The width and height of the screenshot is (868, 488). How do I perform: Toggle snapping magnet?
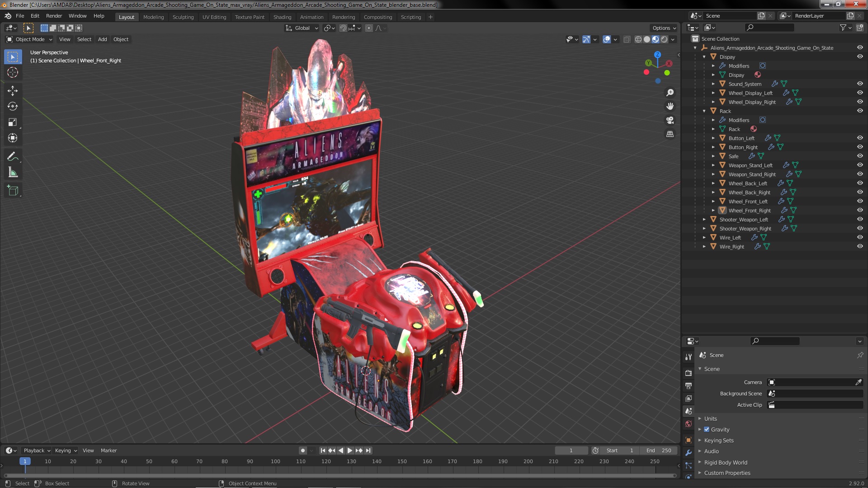point(343,28)
